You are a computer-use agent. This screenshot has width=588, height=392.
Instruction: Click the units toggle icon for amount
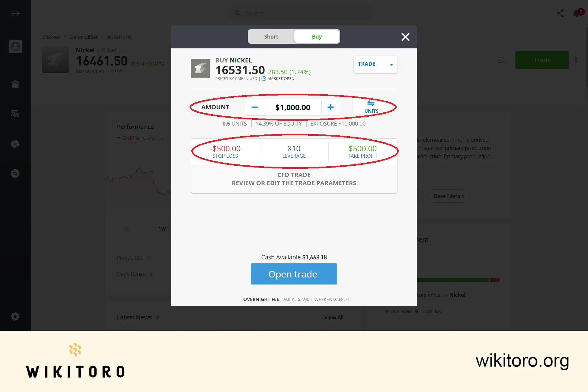[x=371, y=107]
